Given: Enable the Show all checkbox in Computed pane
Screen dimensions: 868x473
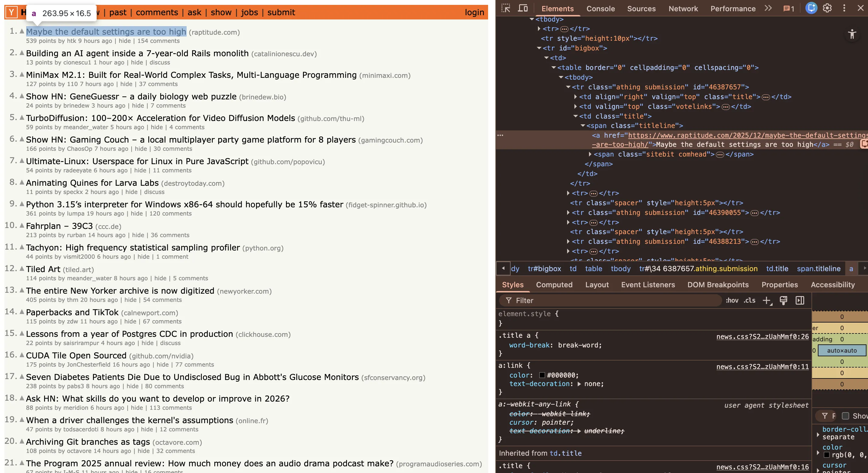Looking at the screenshot, I should click(x=845, y=416).
